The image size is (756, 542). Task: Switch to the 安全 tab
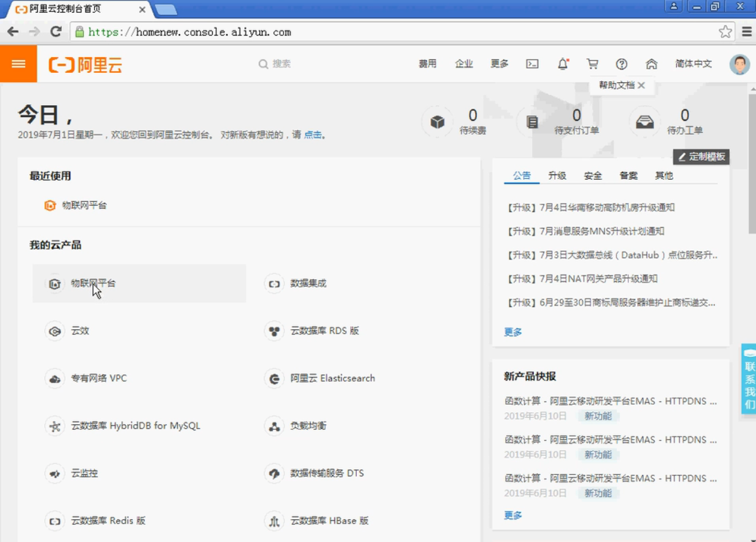click(593, 175)
